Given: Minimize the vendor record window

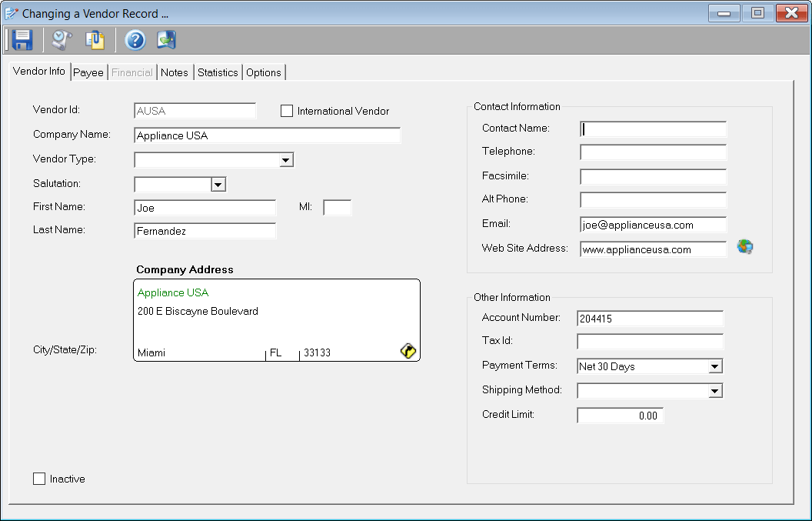Looking at the screenshot, I should [x=724, y=13].
